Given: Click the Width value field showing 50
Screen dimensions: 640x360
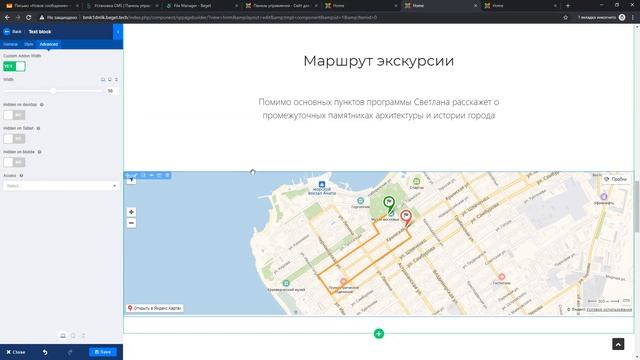Looking at the screenshot, I should 111,91.
